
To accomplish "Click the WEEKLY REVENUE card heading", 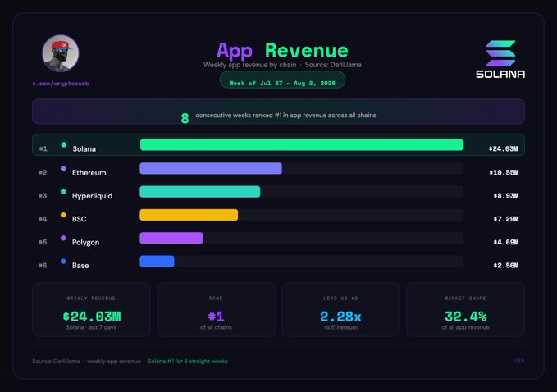I will point(91,299).
